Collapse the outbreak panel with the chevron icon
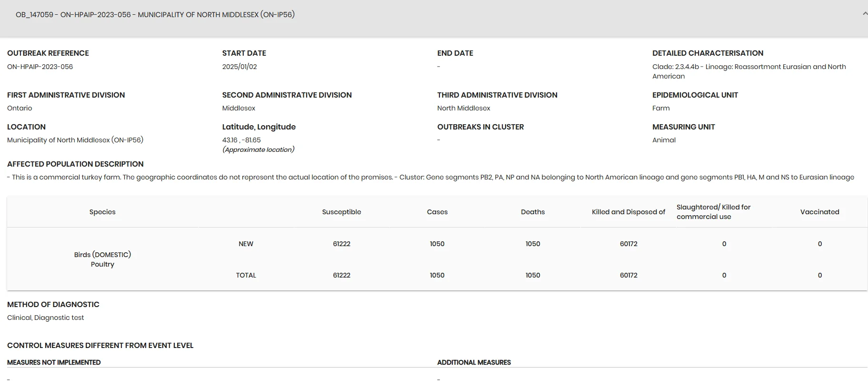Screen dimensions: 868x388 pyautogui.click(x=865, y=14)
